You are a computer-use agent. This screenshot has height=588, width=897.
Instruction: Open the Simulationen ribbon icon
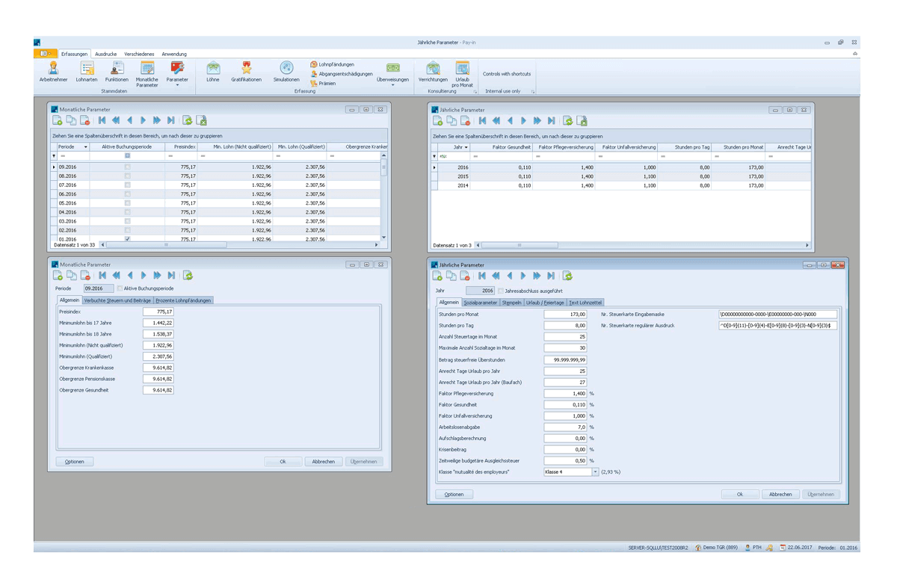(x=286, y=73)
